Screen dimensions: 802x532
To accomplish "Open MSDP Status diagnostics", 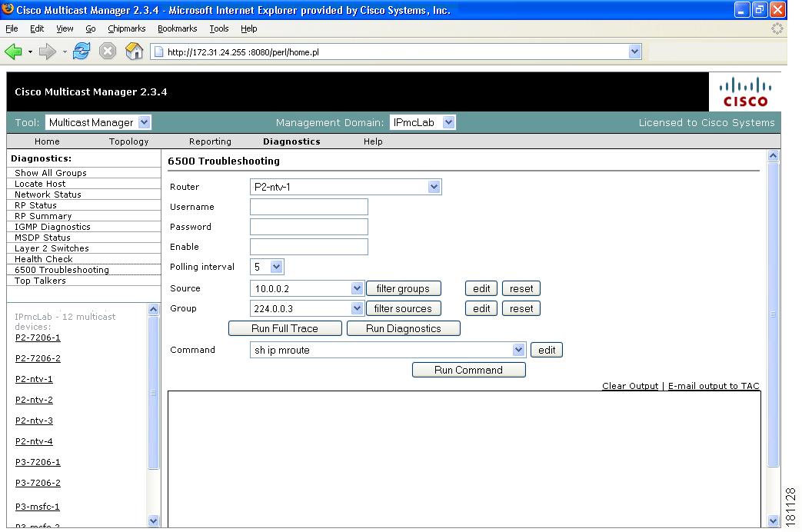I will pos(42,238).
